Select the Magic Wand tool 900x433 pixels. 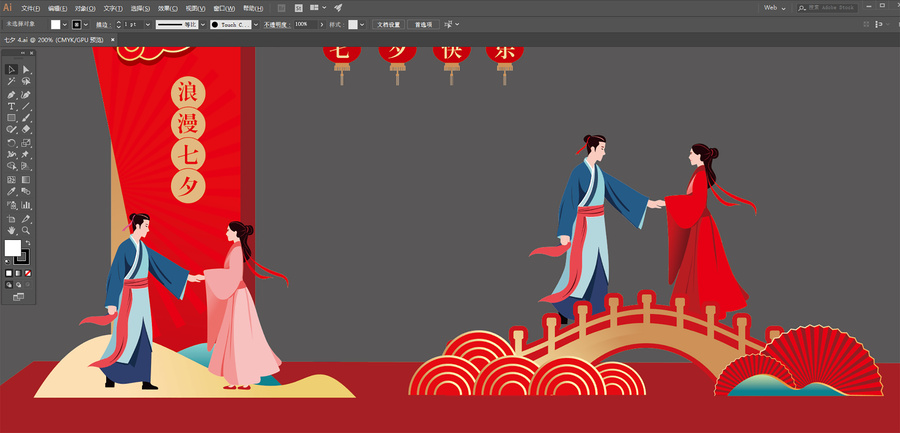pos(11,82)
